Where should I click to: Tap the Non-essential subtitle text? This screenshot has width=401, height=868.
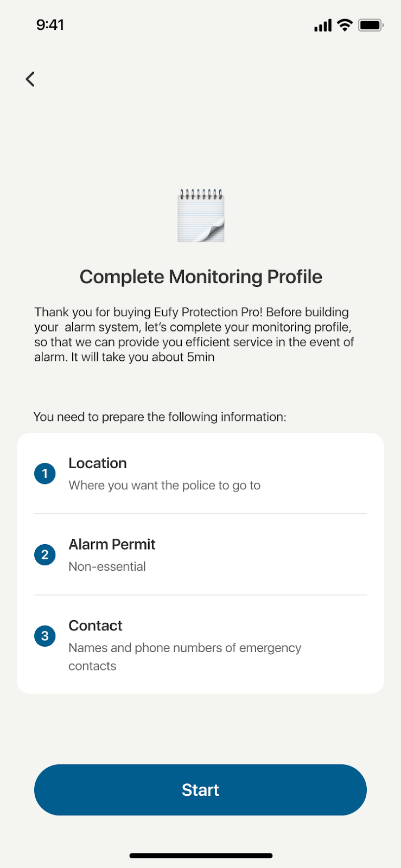point(107,567)
